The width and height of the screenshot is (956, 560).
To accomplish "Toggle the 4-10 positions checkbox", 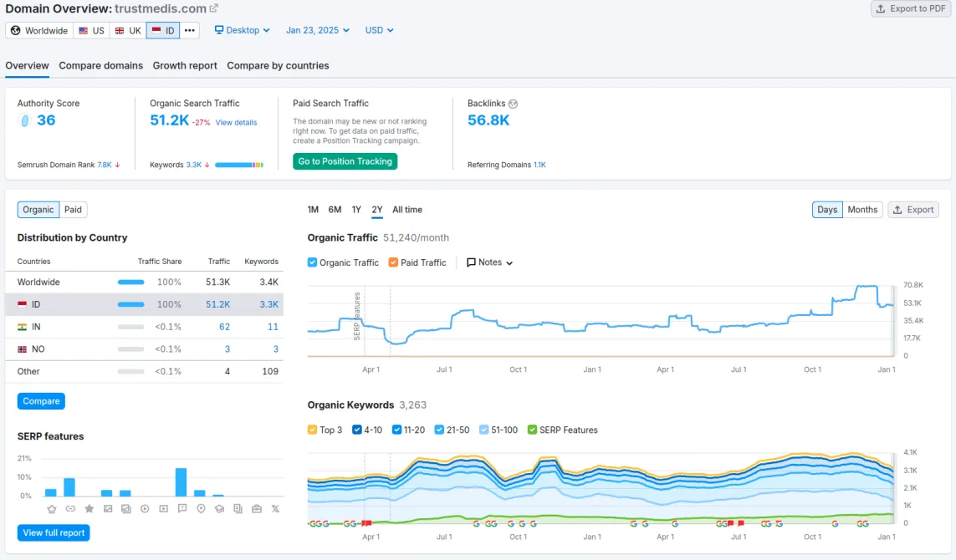I will pyautogui.click(x=356, y=430).
